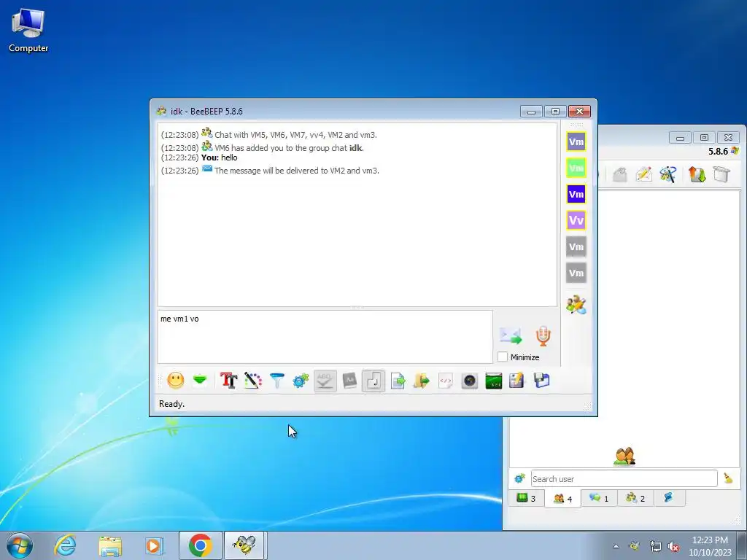747x560 pixels.
Task: Click the green chalkboard icon in toolbar
Action: [x=494, y=381]
